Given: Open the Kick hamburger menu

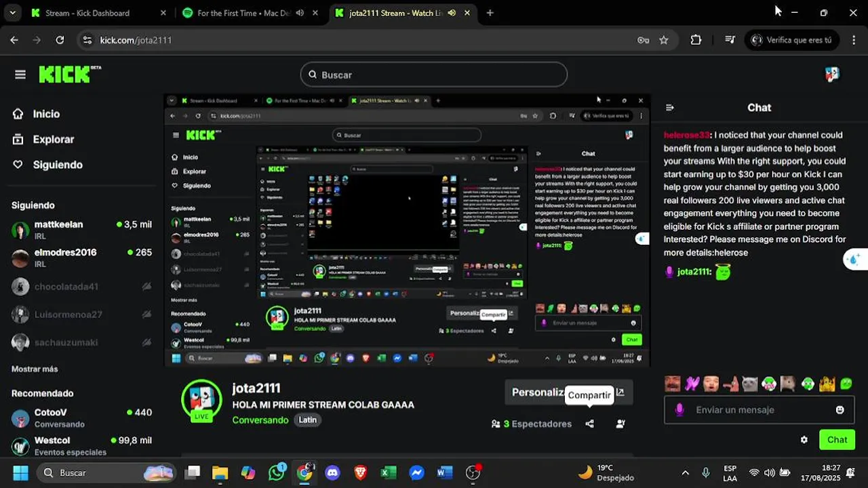Looking at the screenshot, I should tap(20, 75).
